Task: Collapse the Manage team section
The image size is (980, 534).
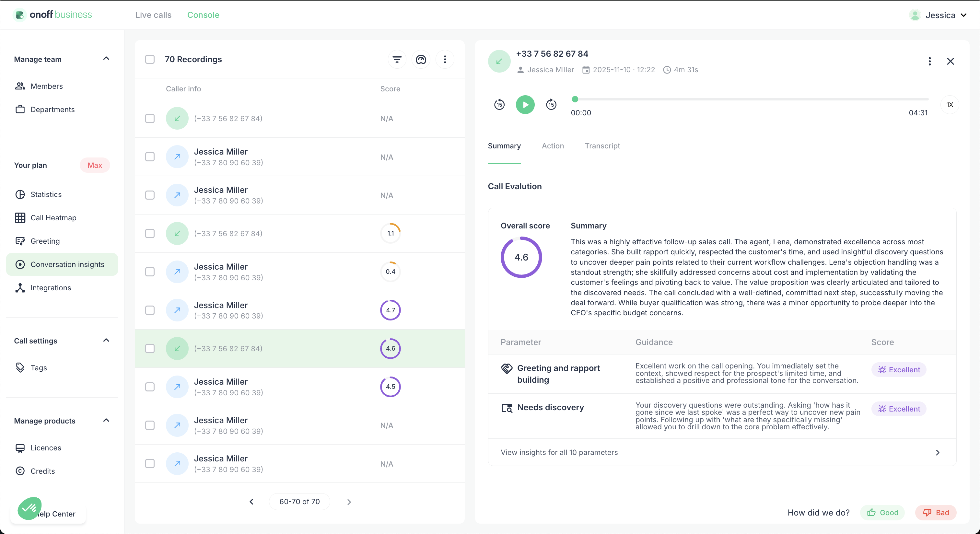Action: coord(106,59)
